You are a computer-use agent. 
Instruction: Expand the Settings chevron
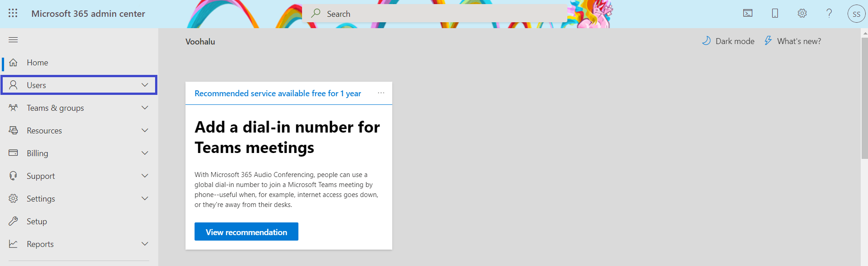pyautogui.click(x=145, y=198)
